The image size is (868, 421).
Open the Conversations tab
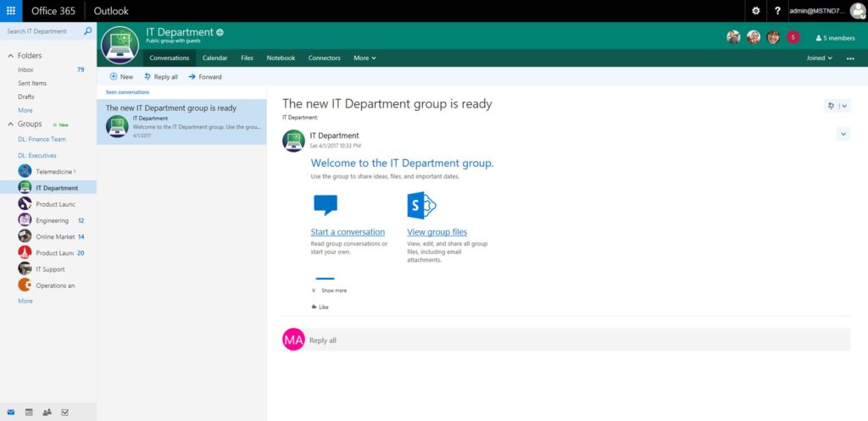coord(170,58)
